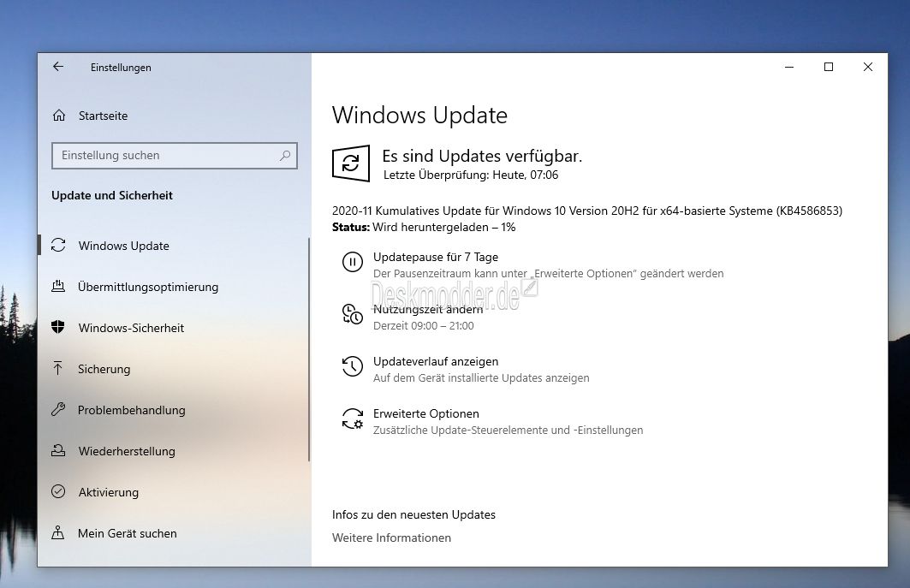Click the Aktivierung checkmark icon
910x588 pixels.
pyautogui.click(x=58, y=491)
